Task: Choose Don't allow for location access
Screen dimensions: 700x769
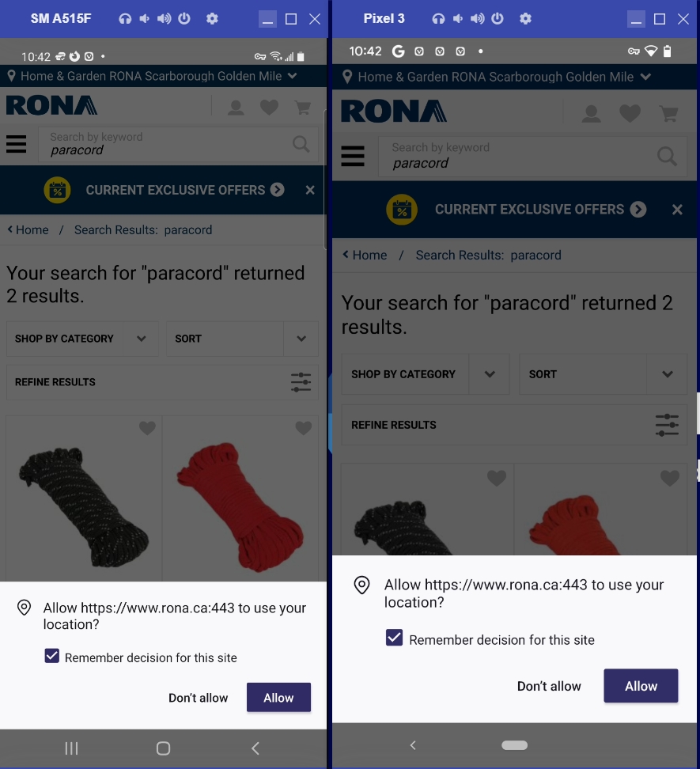Action: 198,698
